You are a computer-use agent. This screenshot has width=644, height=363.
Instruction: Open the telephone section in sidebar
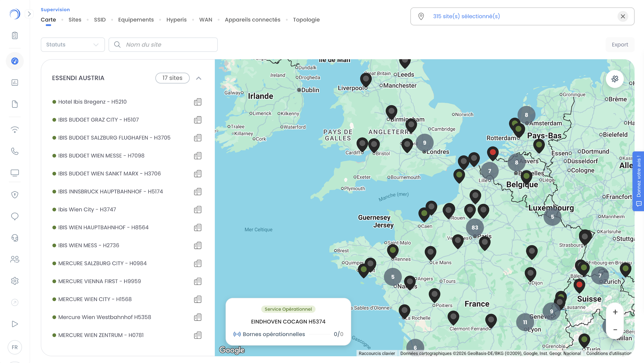15,151
